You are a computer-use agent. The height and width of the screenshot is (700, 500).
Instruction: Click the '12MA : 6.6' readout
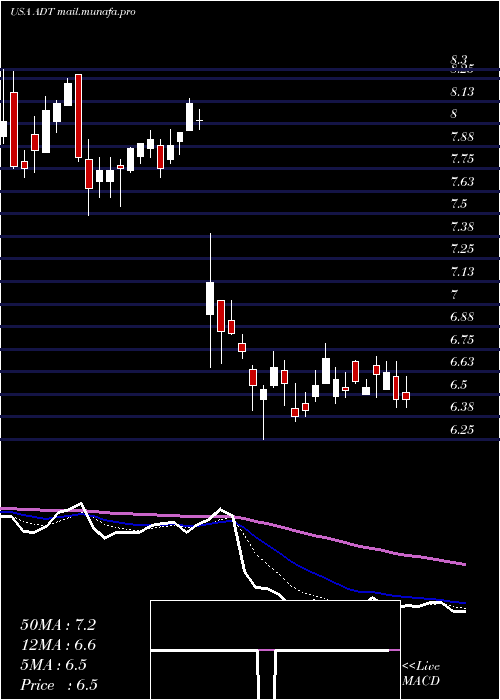coord(58,645)
